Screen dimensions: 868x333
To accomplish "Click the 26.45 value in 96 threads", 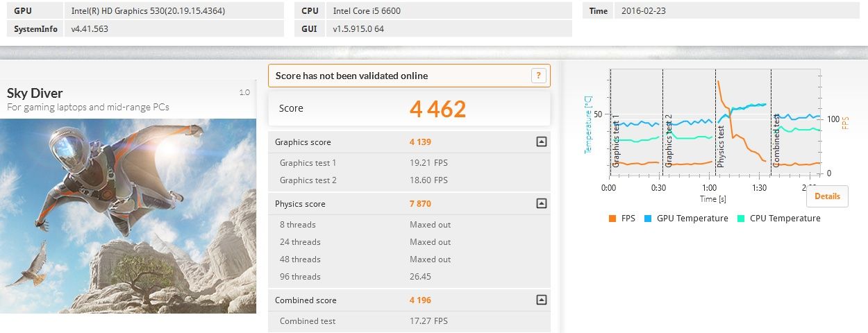I will [x=421, y=277].
